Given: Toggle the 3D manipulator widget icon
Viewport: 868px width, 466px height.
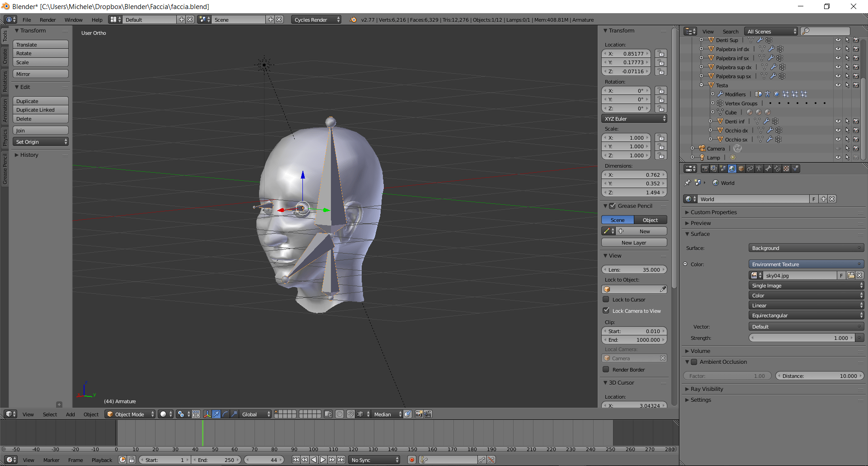Looking at the screenshot, I should click(207, 414).
